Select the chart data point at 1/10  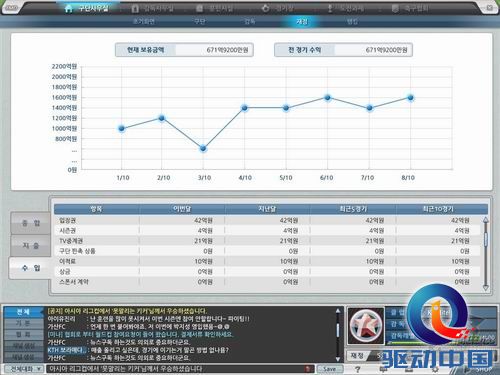coord(122,128)
